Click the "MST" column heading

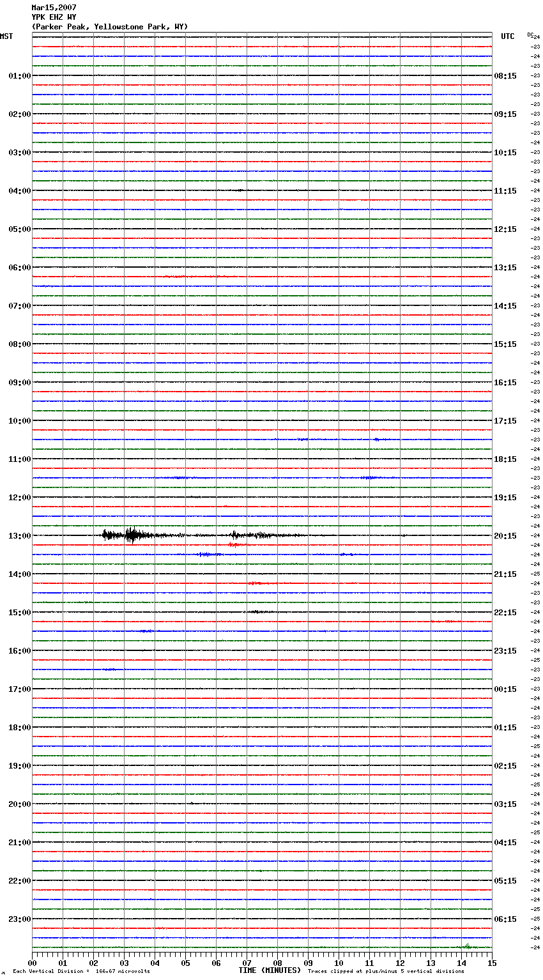tap(6, 36)
